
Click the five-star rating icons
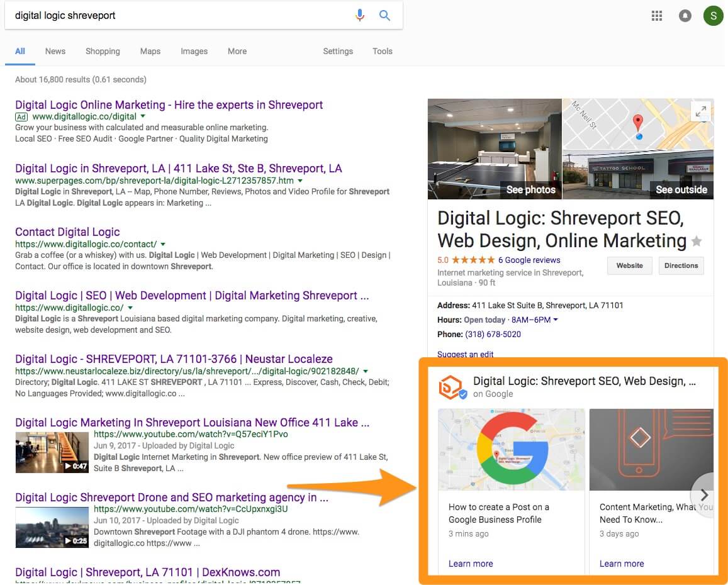[x=473, y=260]
